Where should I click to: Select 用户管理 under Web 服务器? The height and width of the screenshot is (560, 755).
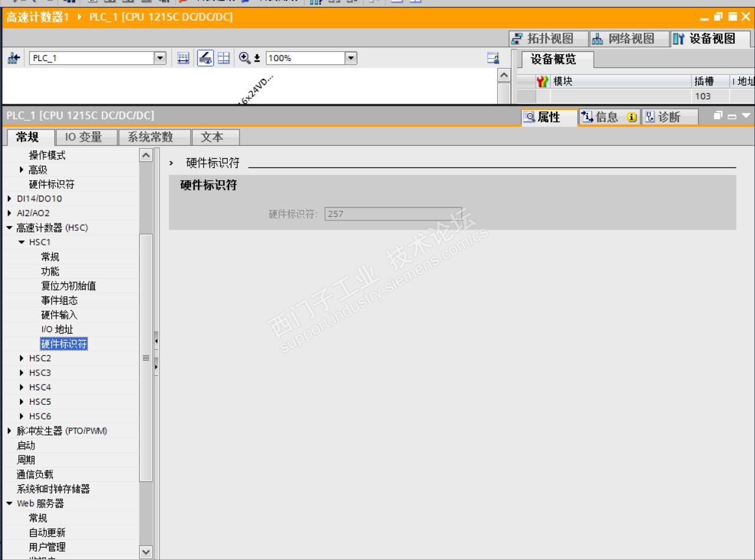47,547
